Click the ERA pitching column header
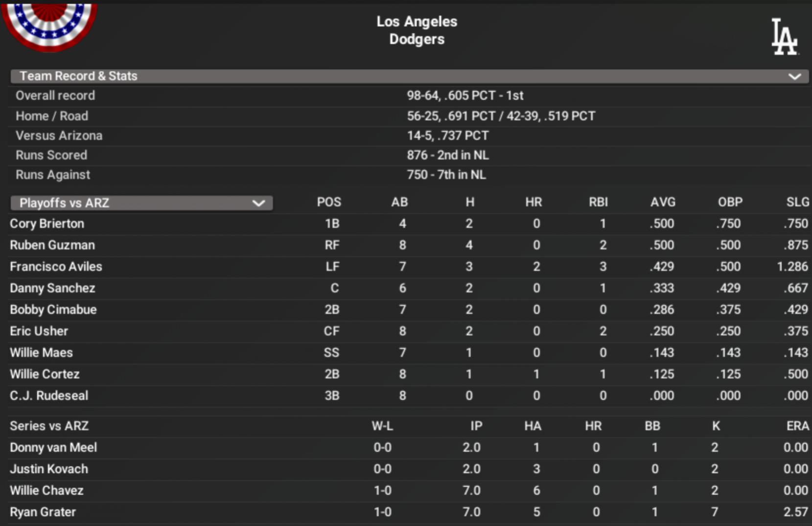 797,426
